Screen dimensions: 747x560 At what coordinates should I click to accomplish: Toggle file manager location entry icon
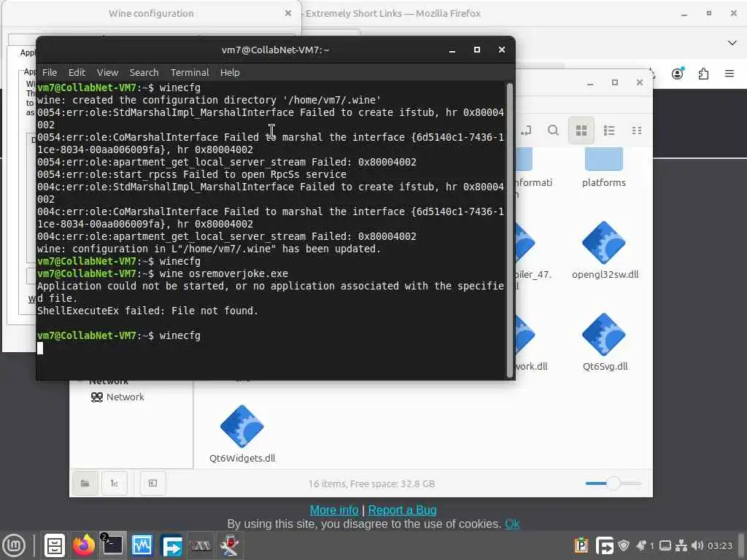coord(525,130)
